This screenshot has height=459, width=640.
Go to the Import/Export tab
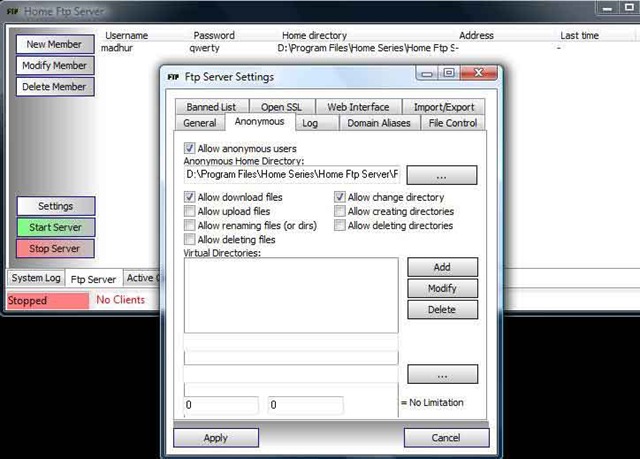pos(444,107)
